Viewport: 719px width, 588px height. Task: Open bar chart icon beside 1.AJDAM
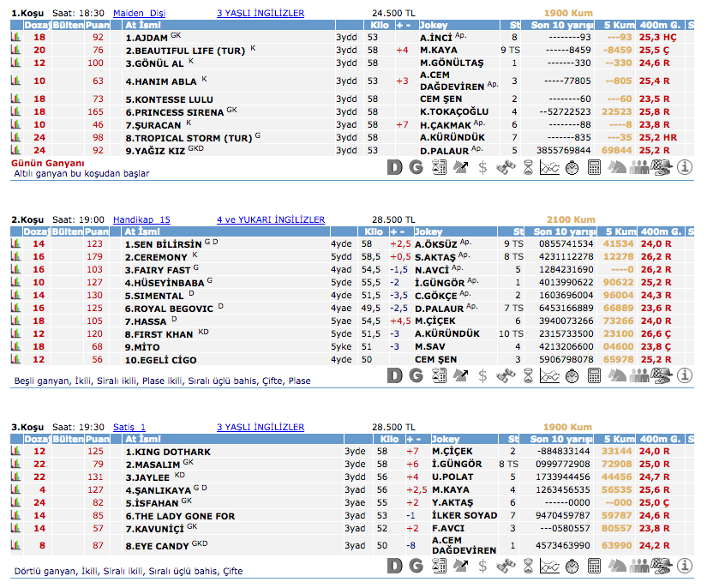coord(15,38)
